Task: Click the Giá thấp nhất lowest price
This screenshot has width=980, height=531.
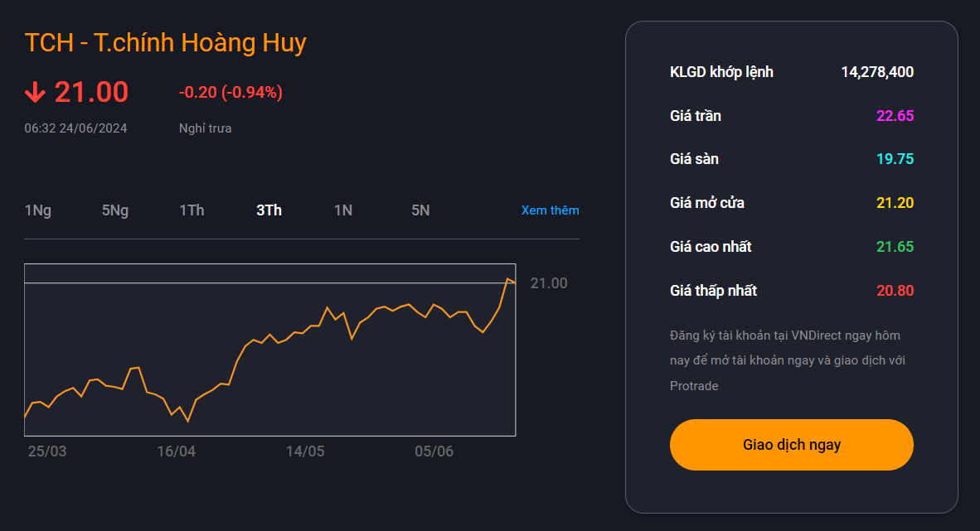Action: click(x=895, y=290)
